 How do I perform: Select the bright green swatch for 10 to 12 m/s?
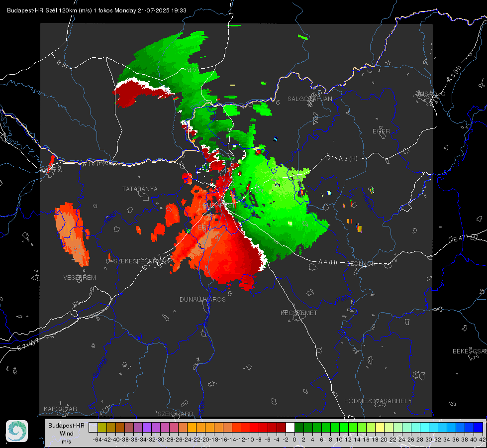pos(344,428)
